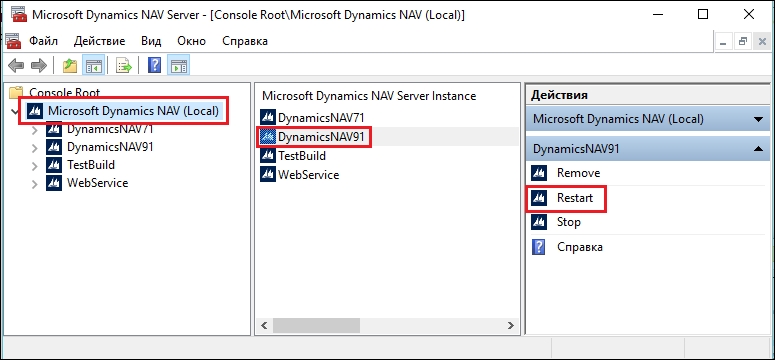The width and height of the screenshot is (775, 360).
Task: Click instance list icon for DynamicsNAV71
Action: point(268,118)
